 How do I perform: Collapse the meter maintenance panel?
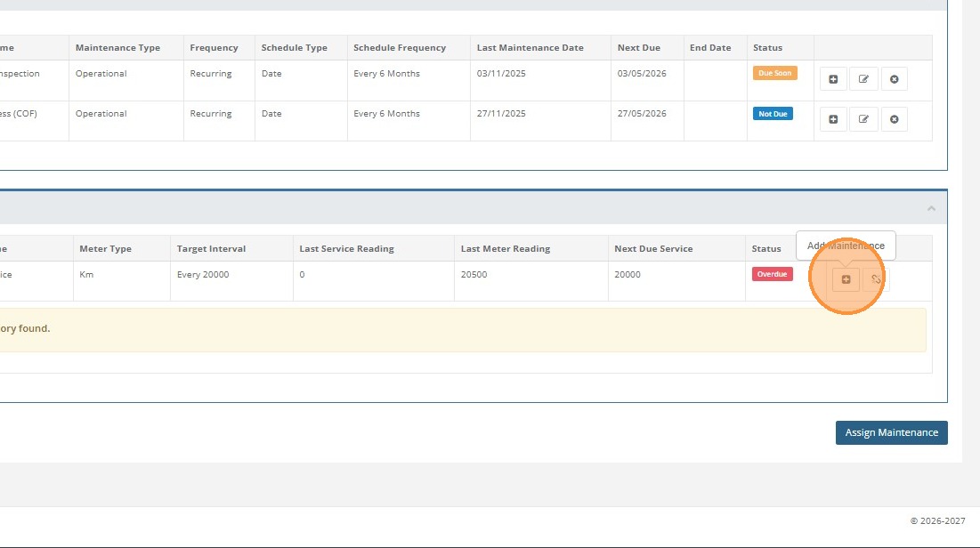point(931,208)
